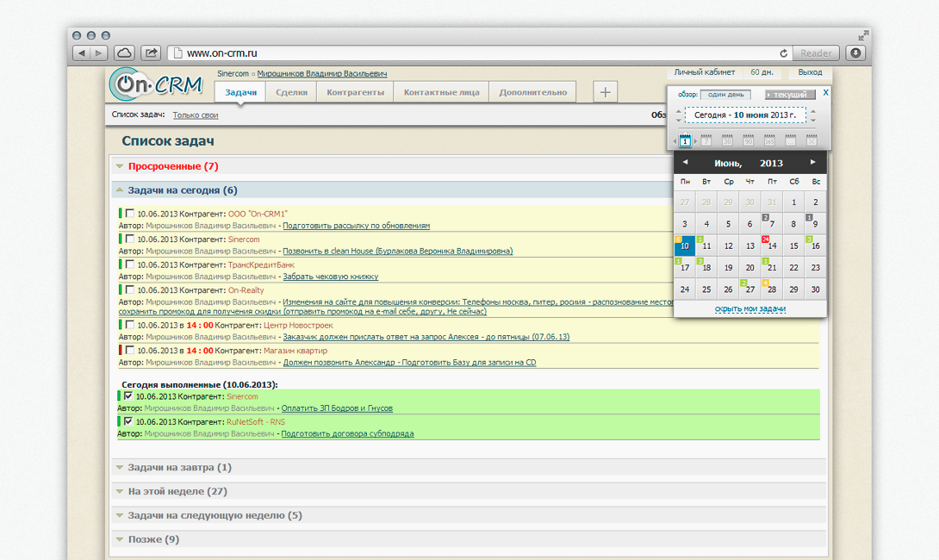939x560 pixels.
Task: Check the On-Realty task checkbox
Action: pos(130,289)
